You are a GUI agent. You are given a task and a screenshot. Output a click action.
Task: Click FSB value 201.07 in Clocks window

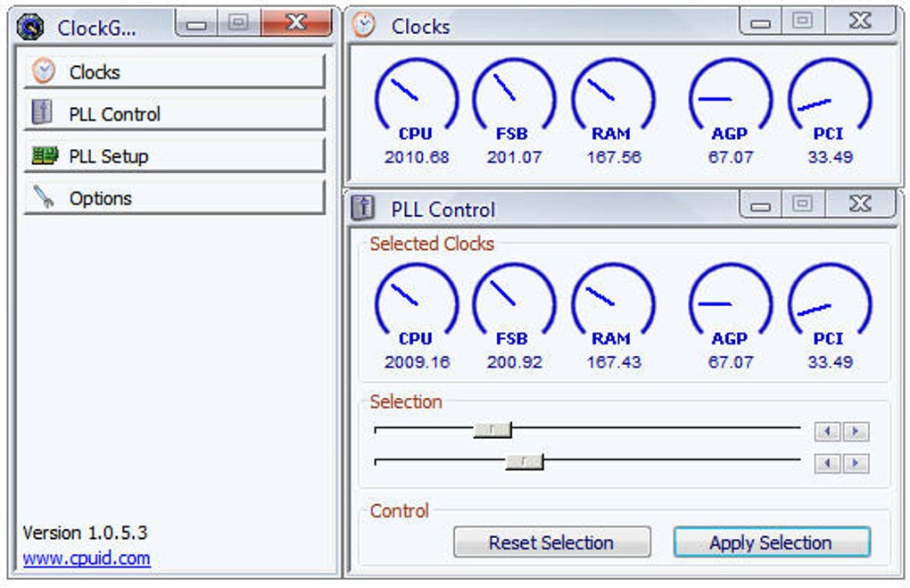tap(514, 157)
